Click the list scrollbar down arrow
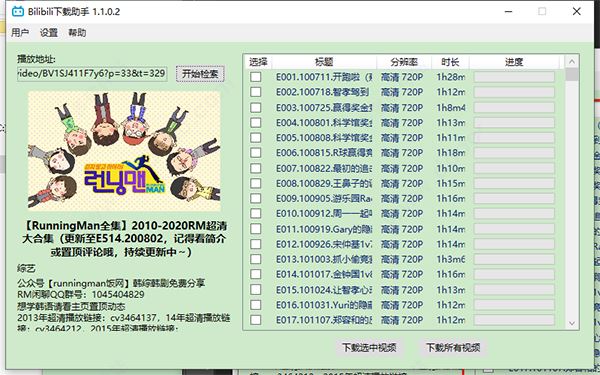600x375 pixels. coord(572,323)
